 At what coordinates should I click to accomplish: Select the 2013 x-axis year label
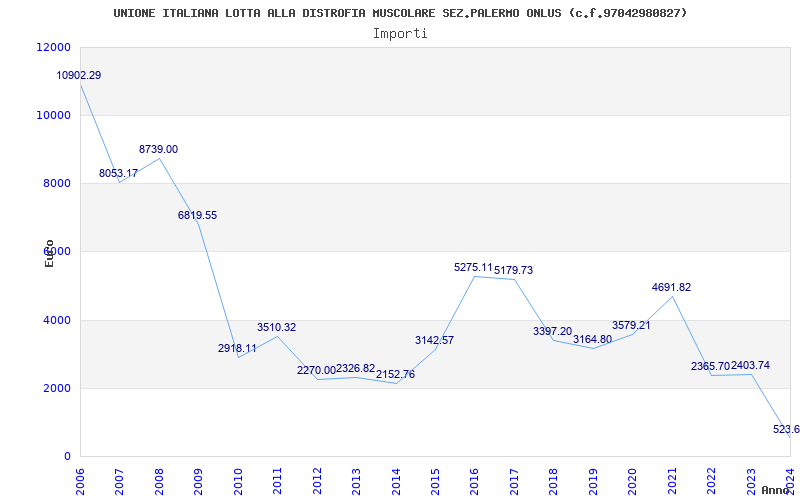pos(356,481)
